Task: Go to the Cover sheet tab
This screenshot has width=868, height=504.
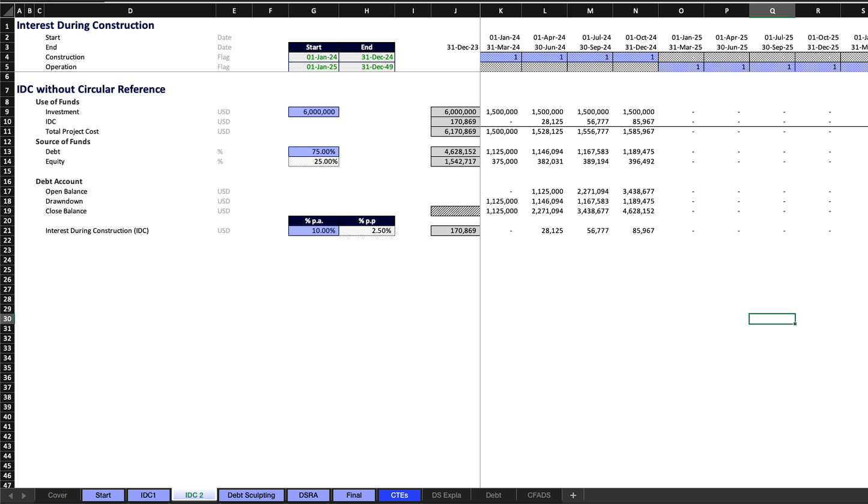Action: click(x=58, y=495)
